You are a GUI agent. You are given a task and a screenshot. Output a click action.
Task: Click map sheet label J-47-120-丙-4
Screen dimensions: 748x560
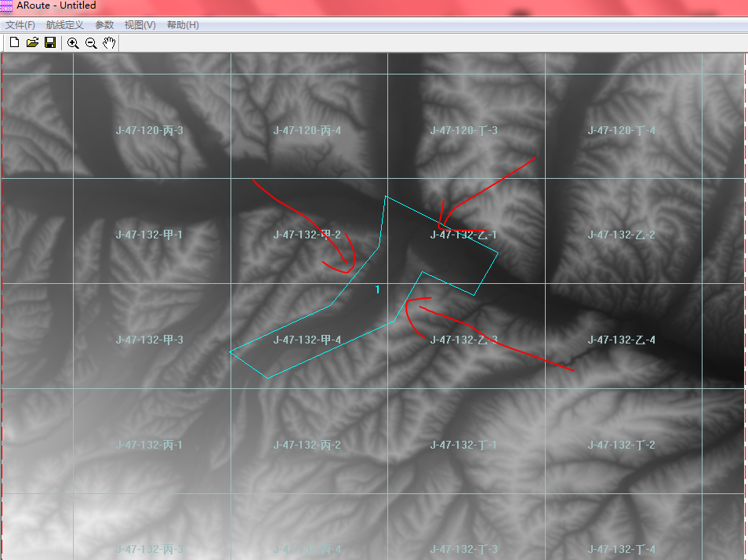(307, 130)
